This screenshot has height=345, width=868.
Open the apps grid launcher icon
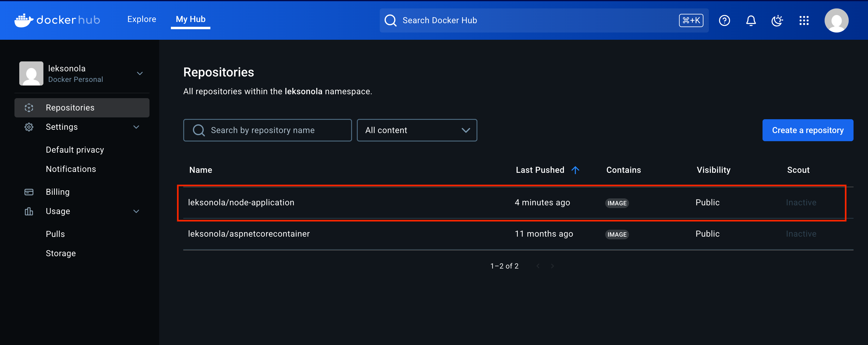pyautogui.click(x=804, y=20)
